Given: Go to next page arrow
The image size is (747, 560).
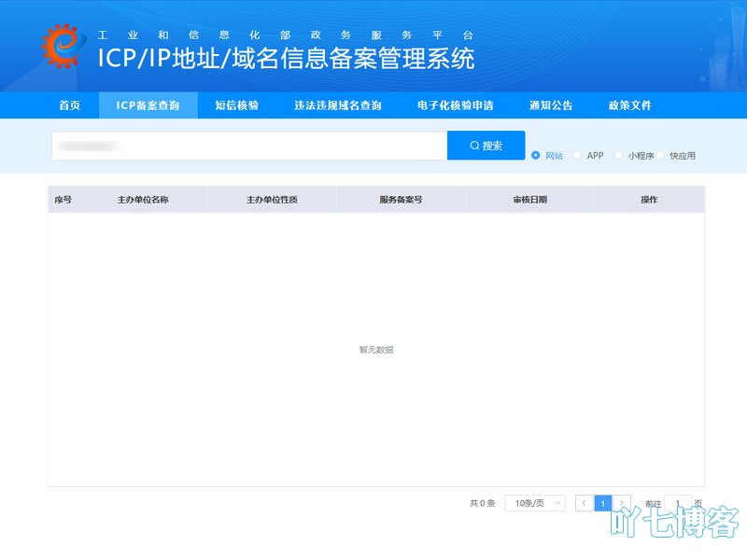Looking at the screenshot, I should pos(622,503).
